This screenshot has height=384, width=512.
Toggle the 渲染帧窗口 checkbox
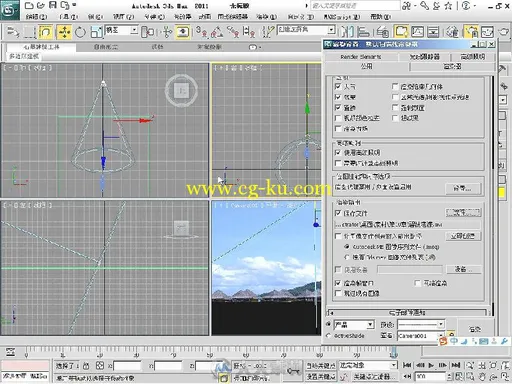coord(338,283)
